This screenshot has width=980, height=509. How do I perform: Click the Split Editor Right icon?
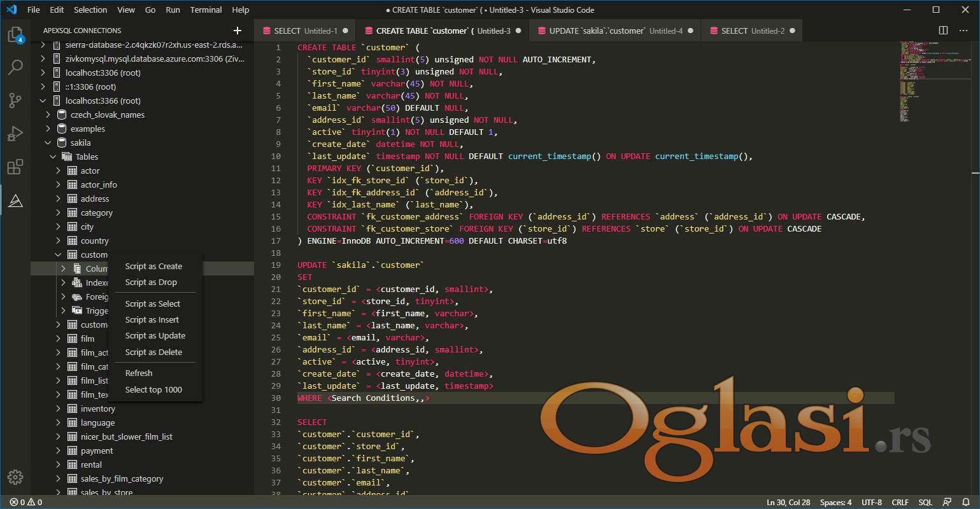943,31
